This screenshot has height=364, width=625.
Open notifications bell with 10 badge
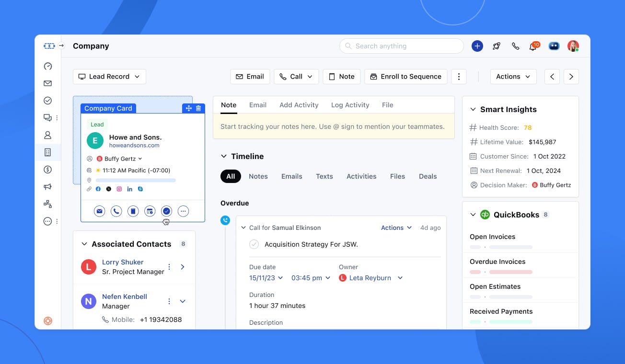tap(533, 46)
